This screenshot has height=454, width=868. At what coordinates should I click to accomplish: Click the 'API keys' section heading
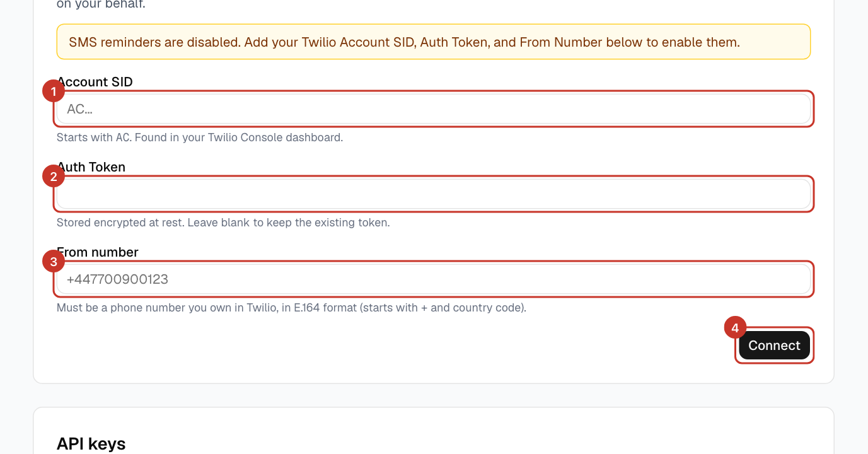click(x=91, y=444)
